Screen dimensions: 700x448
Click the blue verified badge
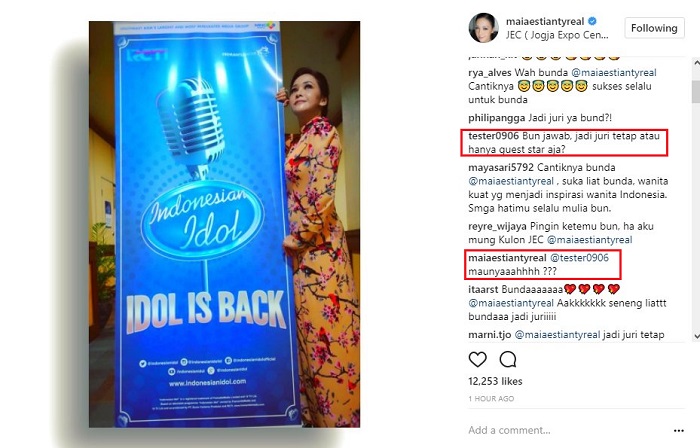tap(592, 21)
